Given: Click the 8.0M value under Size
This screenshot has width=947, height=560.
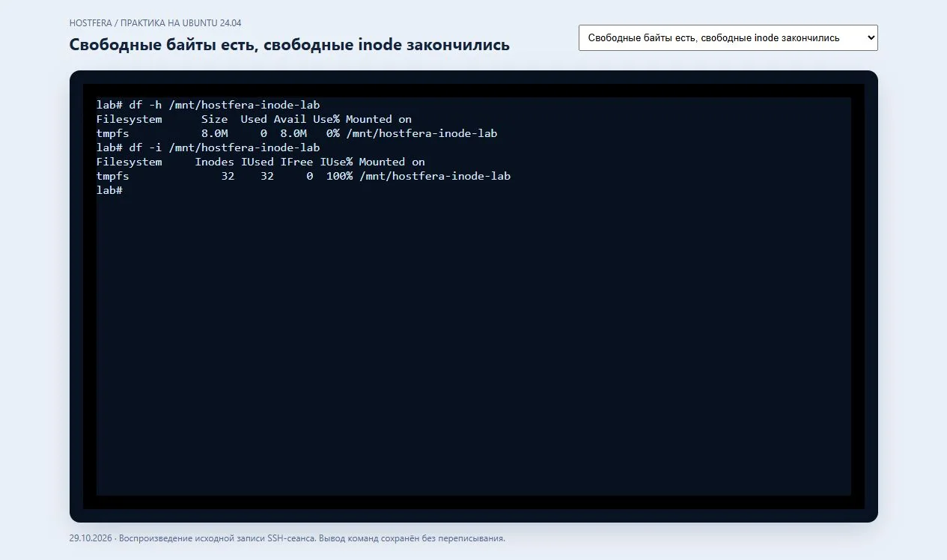Looking at the screenshot, I should click(x=215, y=133).
